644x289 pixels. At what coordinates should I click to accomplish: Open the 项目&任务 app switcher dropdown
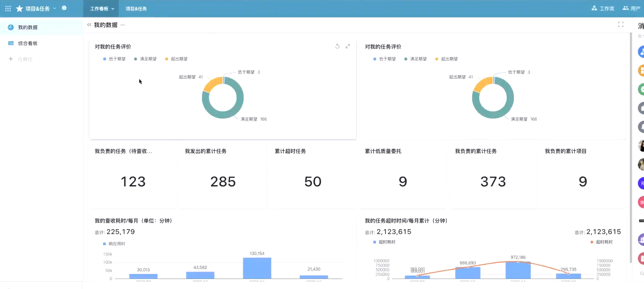point(55,8)
